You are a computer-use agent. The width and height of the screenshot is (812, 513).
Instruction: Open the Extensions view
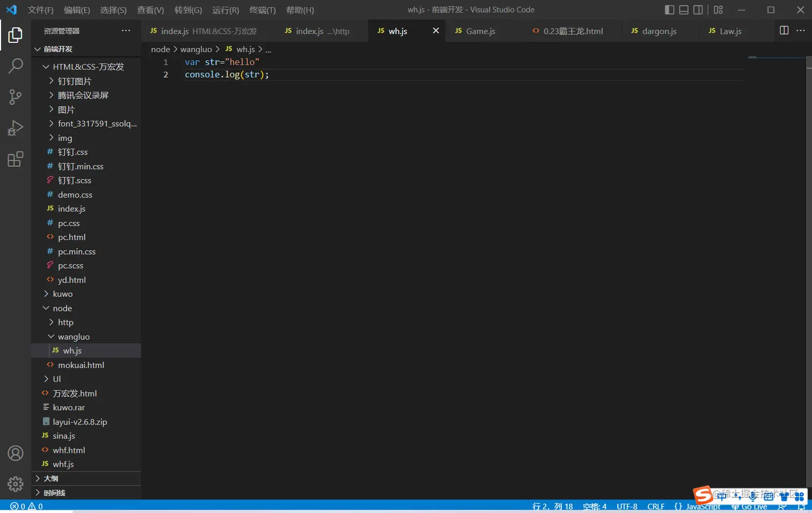[x=15, y=159]
